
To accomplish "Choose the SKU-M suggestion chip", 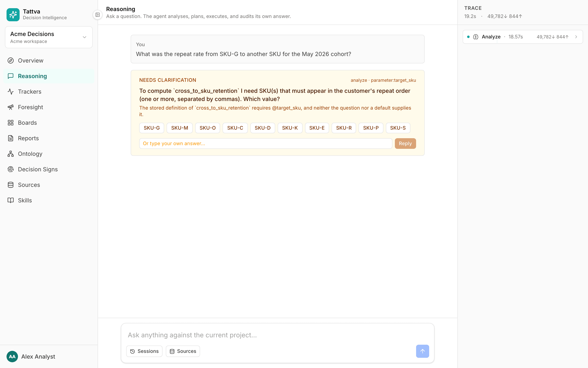I will pos(179,128).
